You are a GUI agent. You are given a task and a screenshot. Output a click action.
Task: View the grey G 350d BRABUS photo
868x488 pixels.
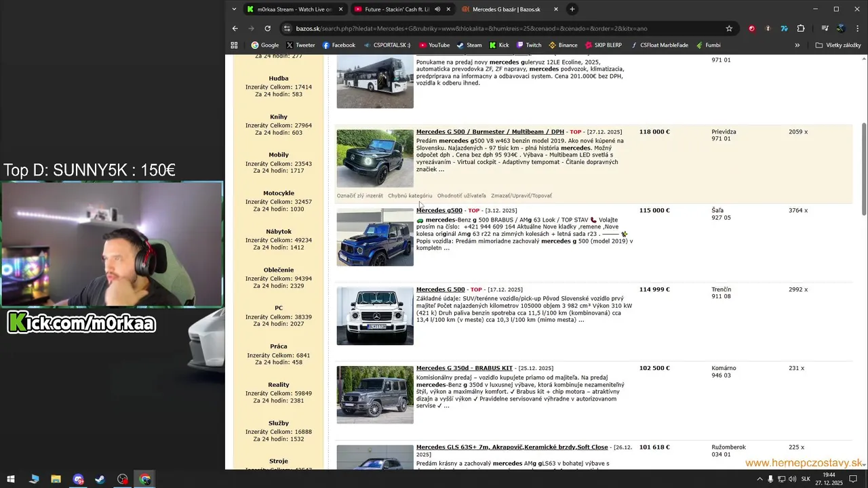coord(375,394)
